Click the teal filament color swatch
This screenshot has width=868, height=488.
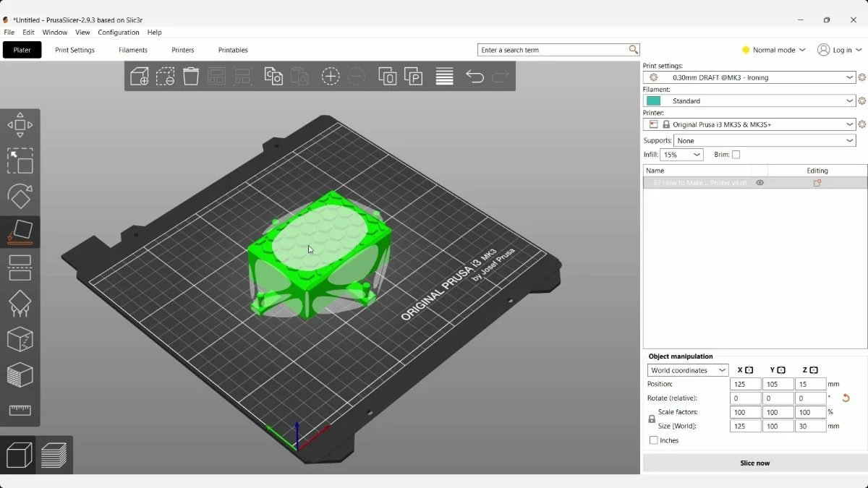click(653, 101)
